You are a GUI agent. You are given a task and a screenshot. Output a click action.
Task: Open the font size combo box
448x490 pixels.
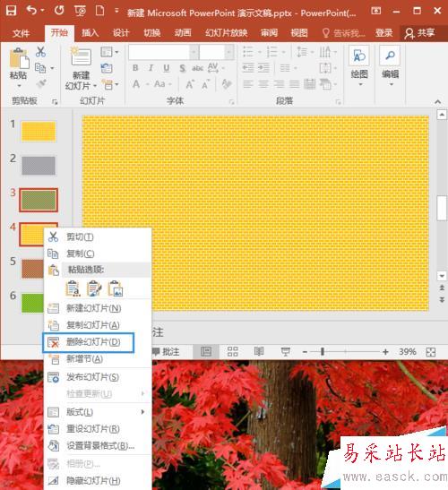pyautogui.click(x=216, y=52)
